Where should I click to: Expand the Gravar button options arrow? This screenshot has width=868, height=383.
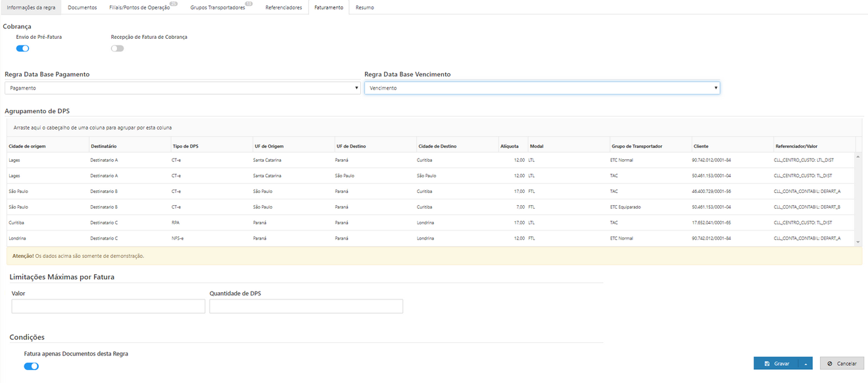806,364
